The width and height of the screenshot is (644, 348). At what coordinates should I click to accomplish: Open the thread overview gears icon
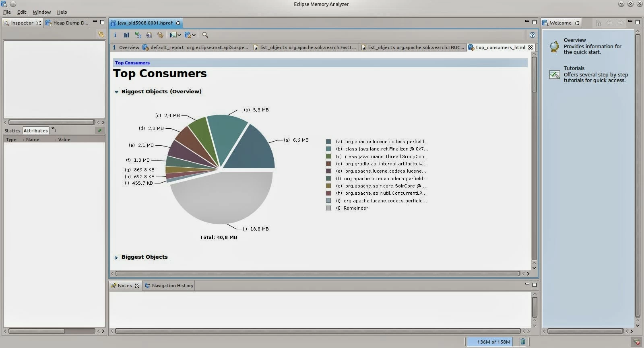click(160, 35)
